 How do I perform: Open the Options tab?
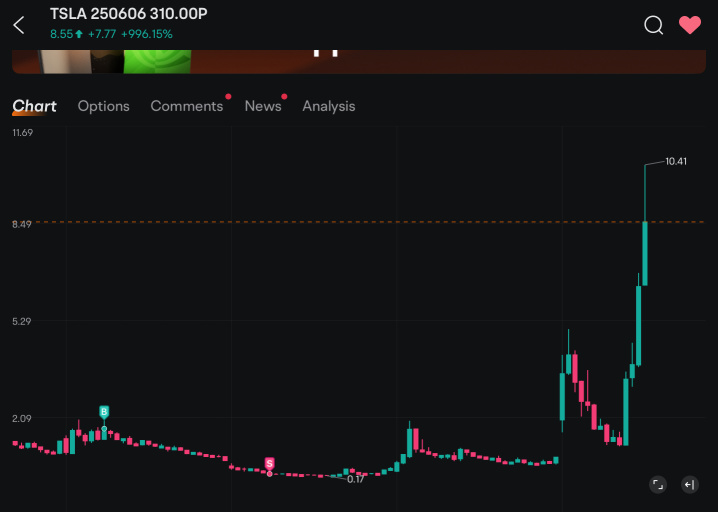pyautogui.click(x=103, y=106)
